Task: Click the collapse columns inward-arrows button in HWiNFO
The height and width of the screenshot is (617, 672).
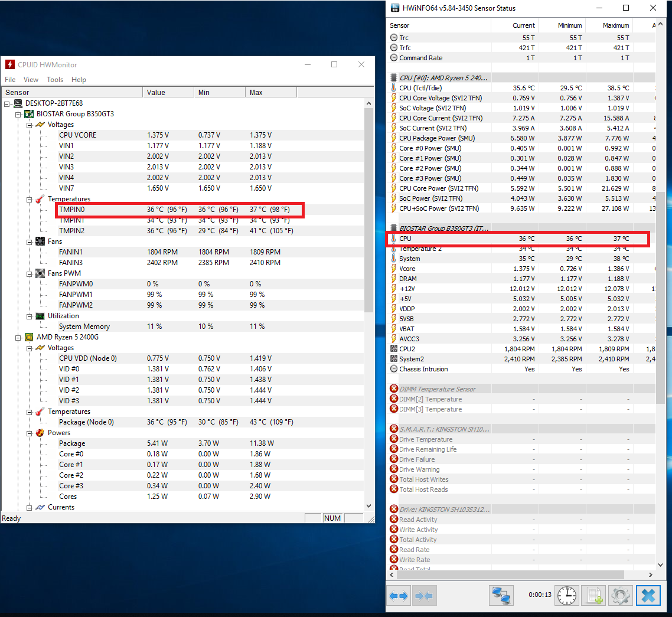Action: 424,596
